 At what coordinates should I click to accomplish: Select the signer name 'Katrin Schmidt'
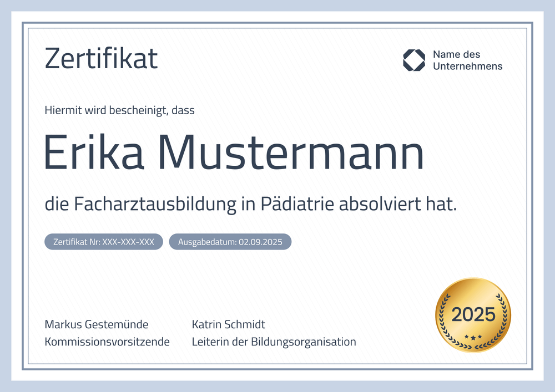(x=228, y=324)
